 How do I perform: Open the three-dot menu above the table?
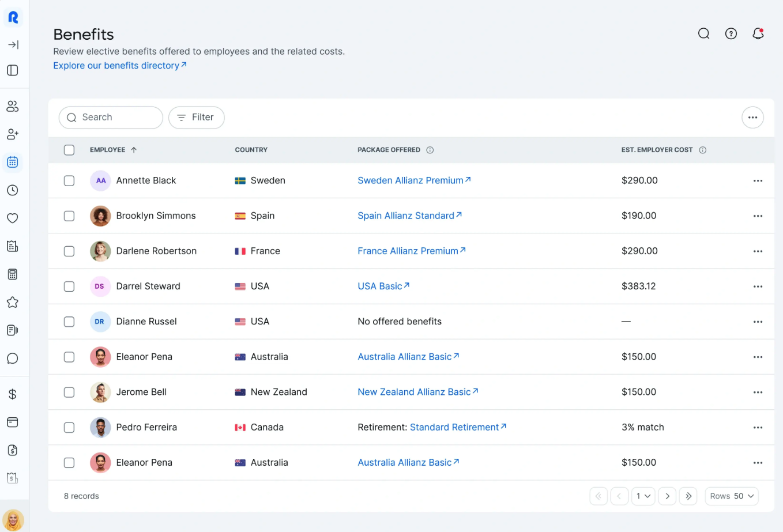click(x=752, y=118)
